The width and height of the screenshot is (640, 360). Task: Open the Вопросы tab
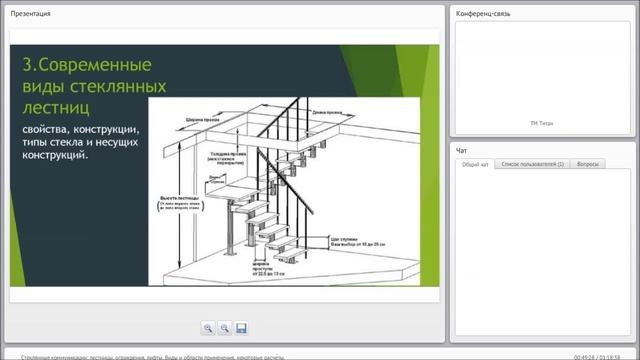tap(588, 164)
